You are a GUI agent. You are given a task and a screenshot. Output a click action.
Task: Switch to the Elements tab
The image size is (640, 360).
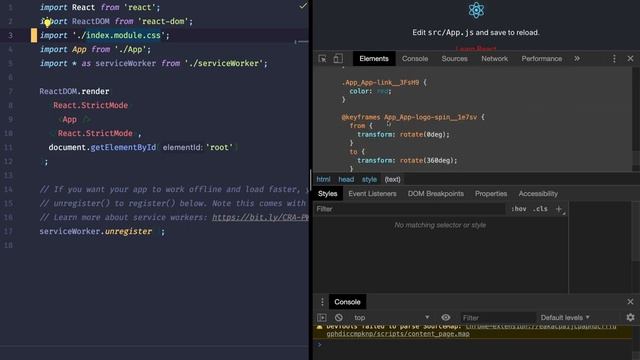pos(374,59)
